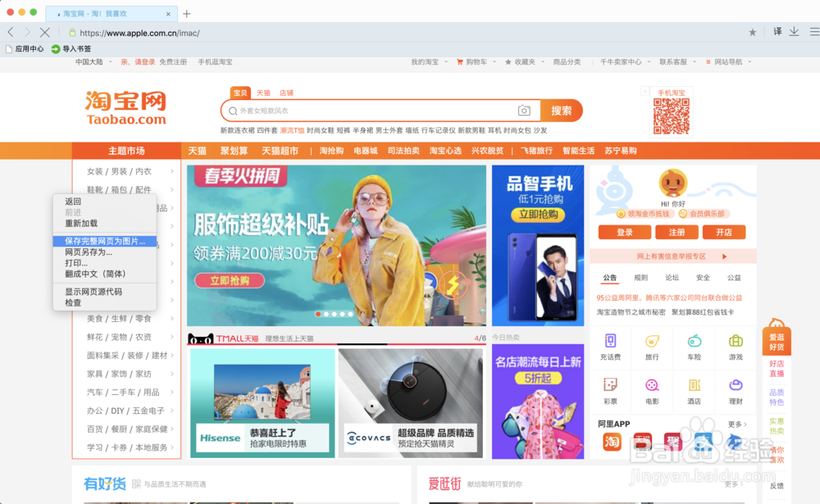The image size is (820, 504).
Task: Select the 规则 notice tab
Action: pyautogui.click(x=640, y=278)
